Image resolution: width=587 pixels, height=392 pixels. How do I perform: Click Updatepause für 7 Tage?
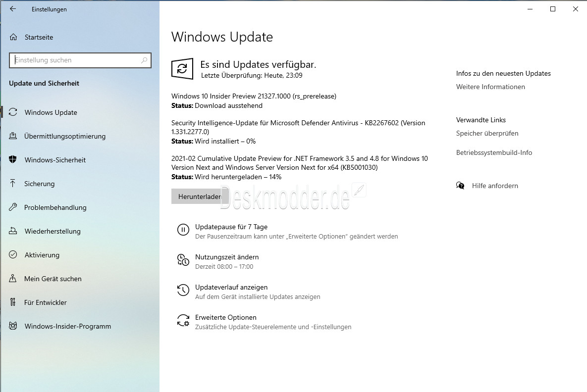[x=231, y=227]
